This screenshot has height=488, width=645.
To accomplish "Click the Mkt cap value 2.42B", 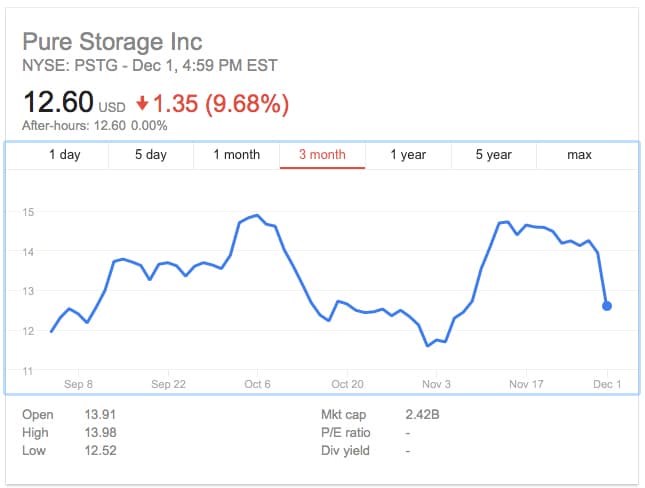I will click(x=422, y=414).
